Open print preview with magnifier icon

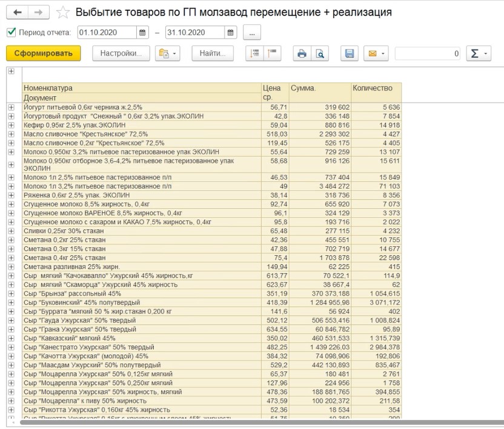pos(320,53)
